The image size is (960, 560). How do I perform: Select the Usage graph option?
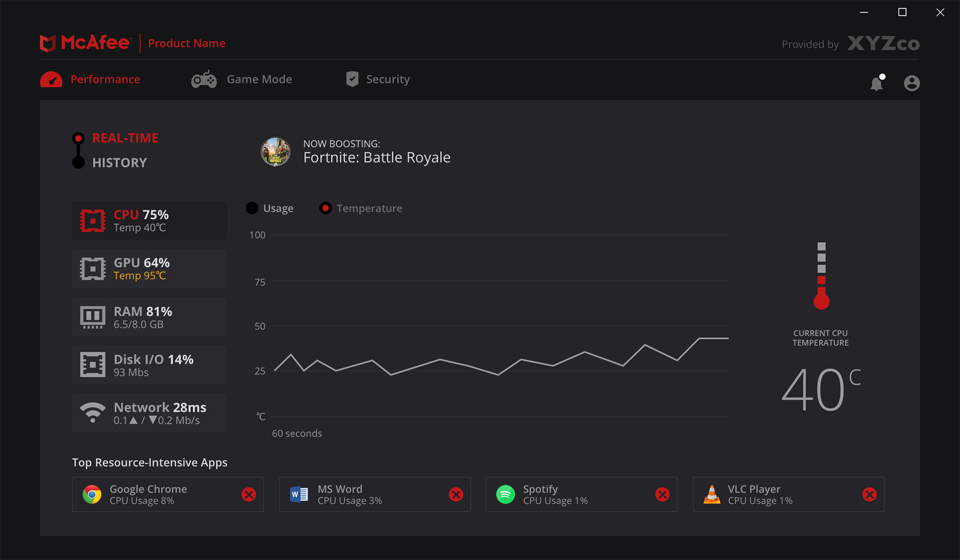coord(269,208)
